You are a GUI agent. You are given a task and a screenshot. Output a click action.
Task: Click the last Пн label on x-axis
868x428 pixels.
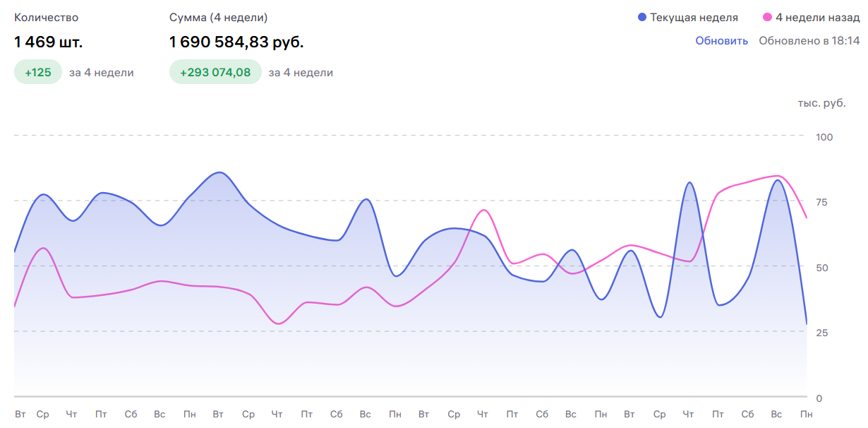point(807,414)
